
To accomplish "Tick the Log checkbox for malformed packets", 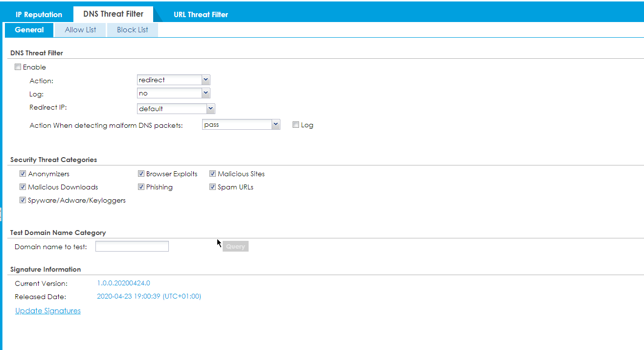I will pyautogui.click(x=296, y=125).
